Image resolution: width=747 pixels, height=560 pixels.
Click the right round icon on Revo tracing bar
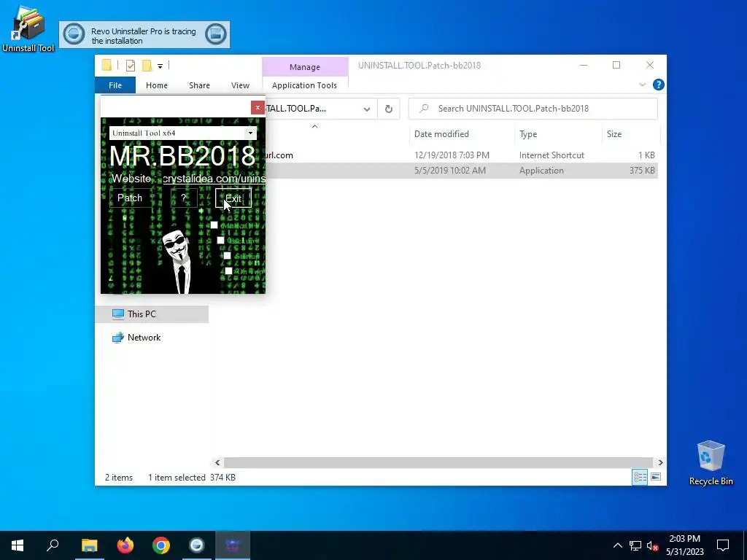(x=216, y=34)
